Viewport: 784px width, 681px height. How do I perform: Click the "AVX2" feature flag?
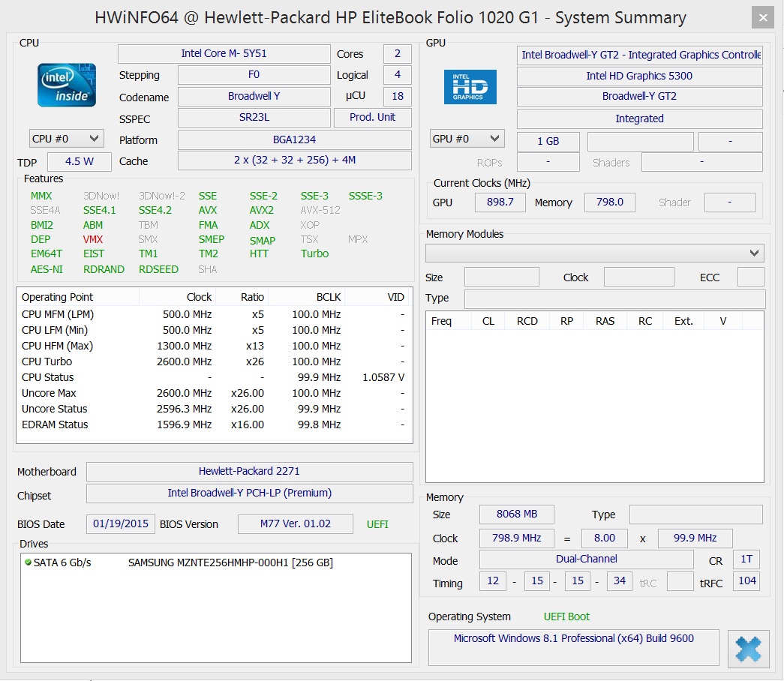tap(262, 211)
